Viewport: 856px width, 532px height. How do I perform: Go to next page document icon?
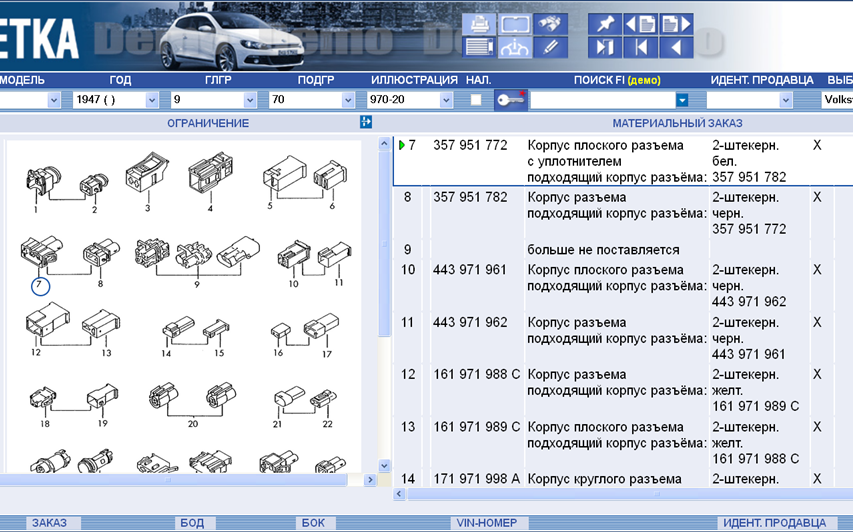676,25
